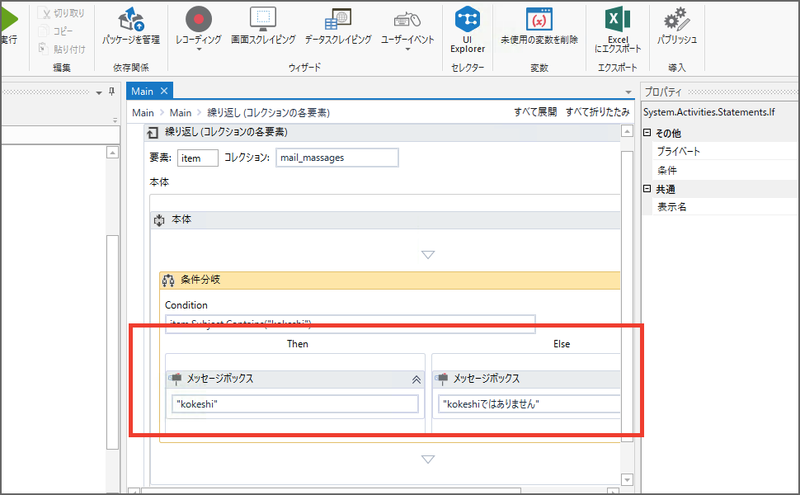Open the User Events dropdown arrow
This screenshot has width=800, height=495.
408,50
